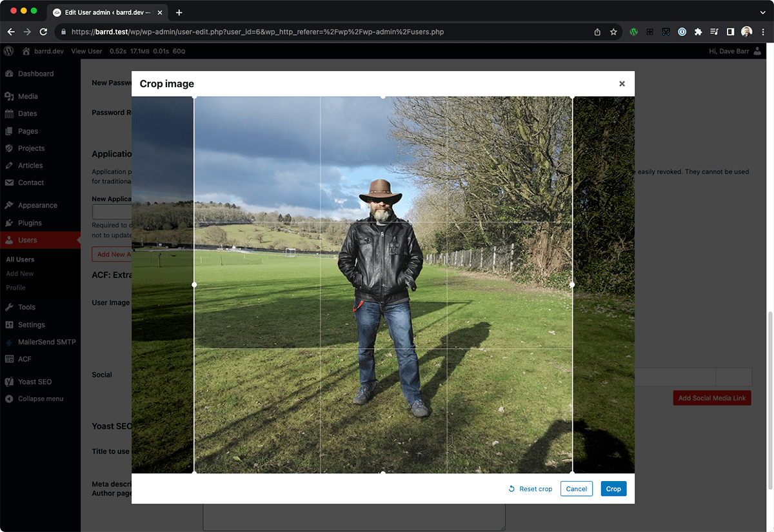This screenshot has width=774, height=532.
Task: Open the Tools section in the sidebar
Action: coord(26,307)
